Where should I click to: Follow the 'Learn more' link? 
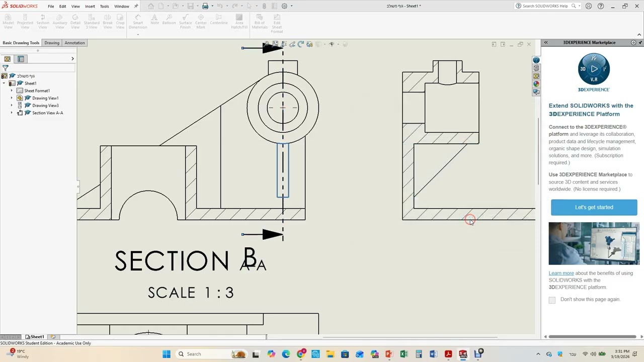coord(561,273)
